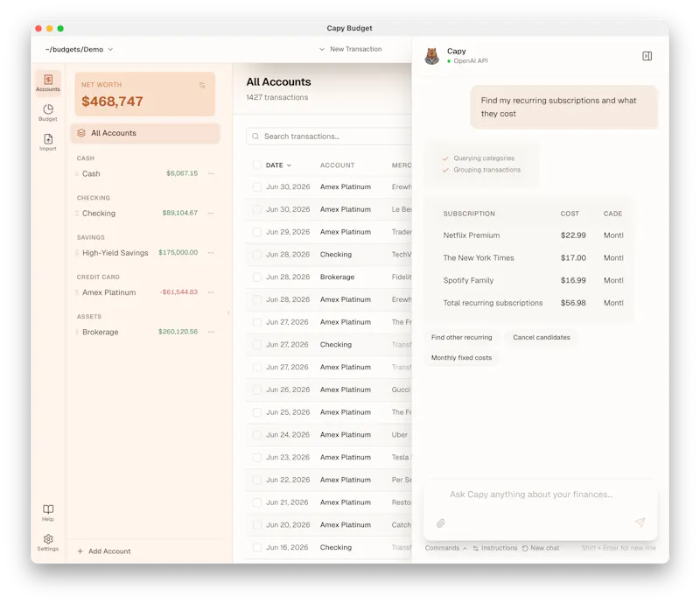Expand the Commands menu in chat
700x604 pixels.
coord(445,548)
